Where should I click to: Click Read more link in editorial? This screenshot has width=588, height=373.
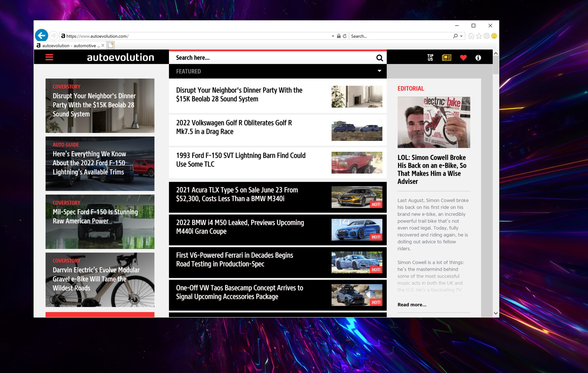(412, 304)
